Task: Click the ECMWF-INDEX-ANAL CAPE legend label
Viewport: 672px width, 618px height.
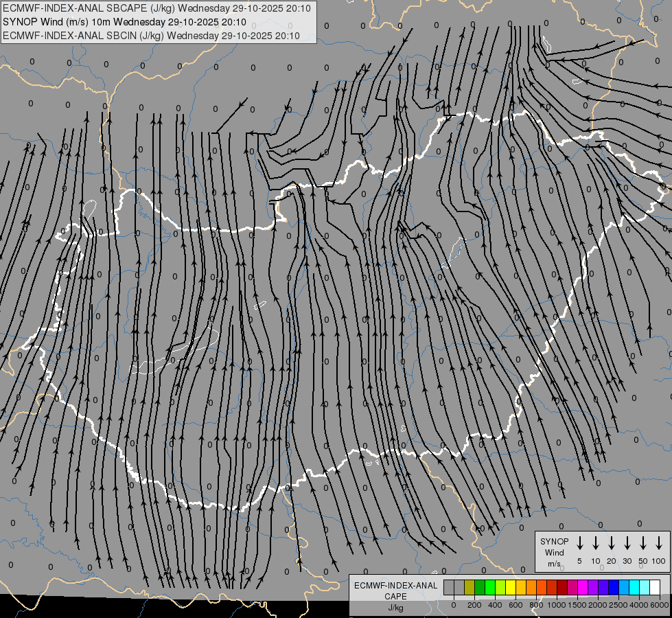Action: point(395,596)
